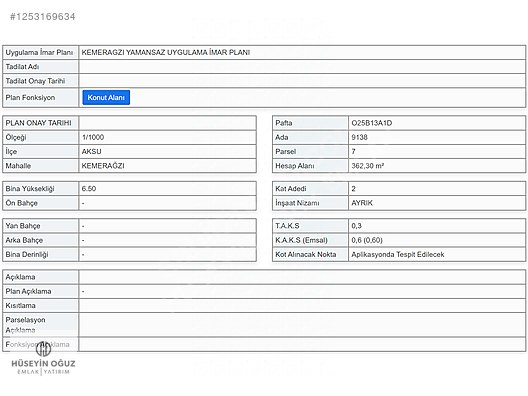Click the empty PLAN ONAY TARİHİ field

click(x=167, y=123)
